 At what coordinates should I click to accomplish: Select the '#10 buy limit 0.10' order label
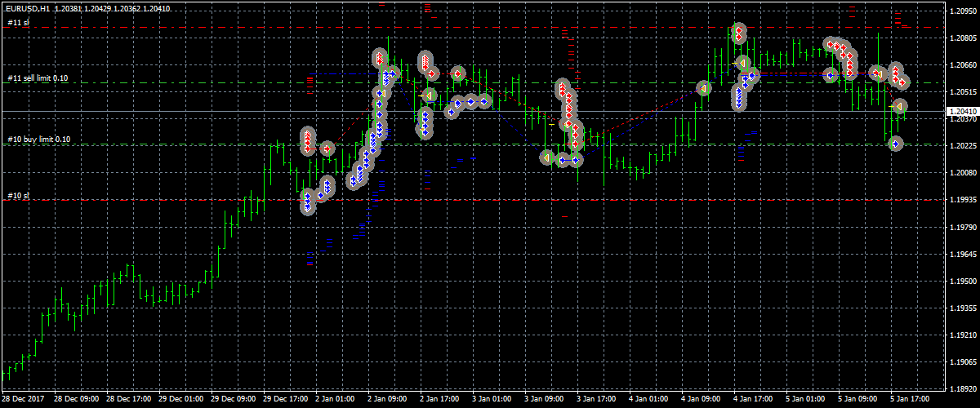pos(38,140)
